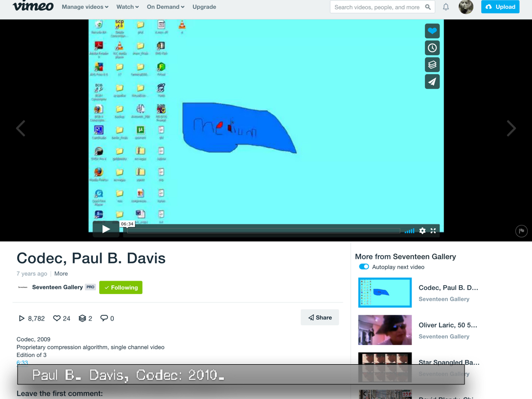Click the 24 likes heart counter
Image resolution: width=532 pixels, height=399 pixels.
62,318
